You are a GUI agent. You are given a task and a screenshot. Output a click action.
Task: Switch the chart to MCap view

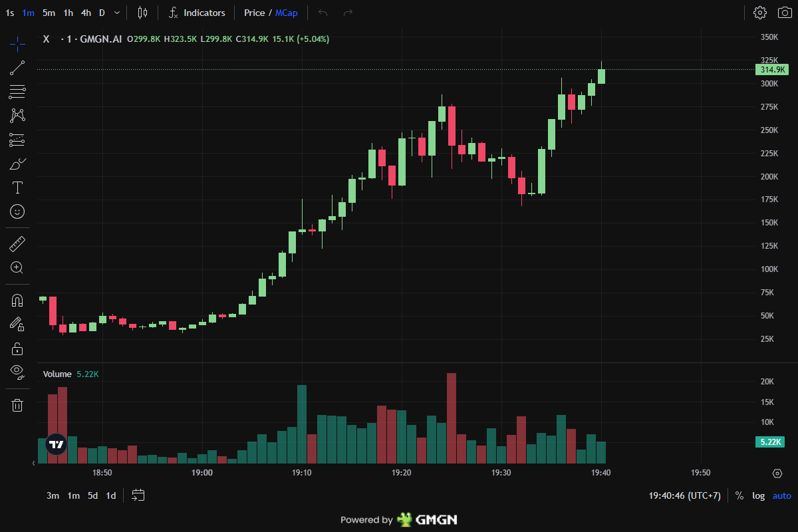pos(285,12)
